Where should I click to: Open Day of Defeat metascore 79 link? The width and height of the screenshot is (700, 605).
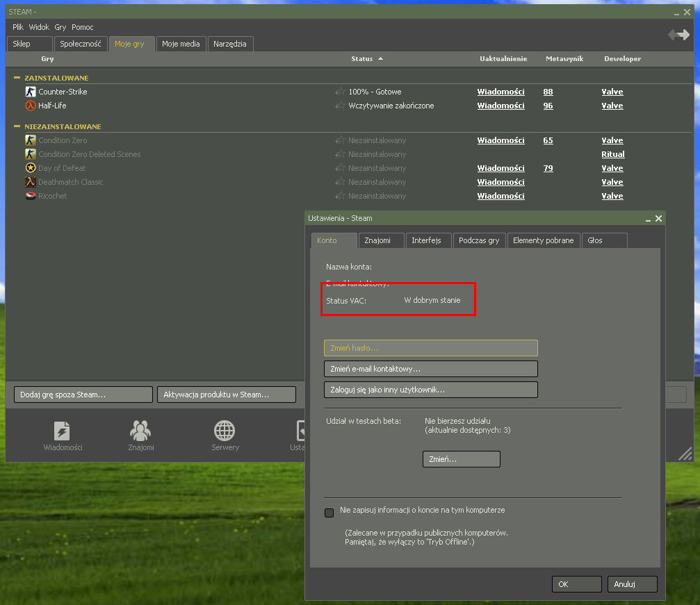coord(548,168)
